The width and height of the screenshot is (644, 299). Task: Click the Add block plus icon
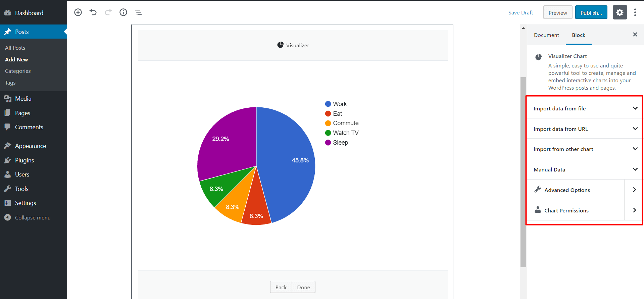point(78,12)
